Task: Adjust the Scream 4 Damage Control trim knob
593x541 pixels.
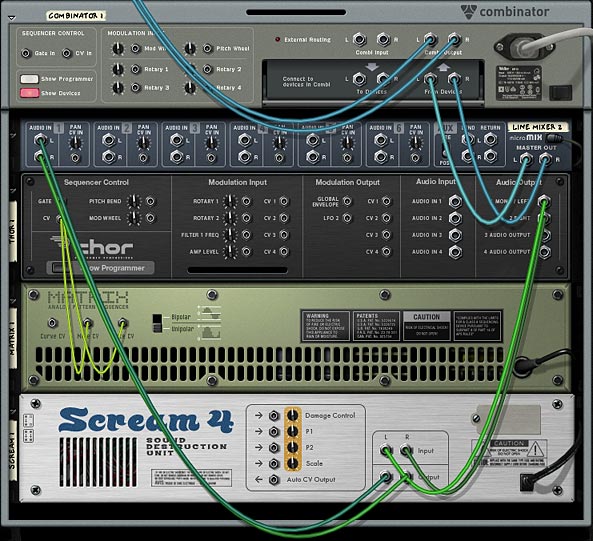Action: click(293, 415)
